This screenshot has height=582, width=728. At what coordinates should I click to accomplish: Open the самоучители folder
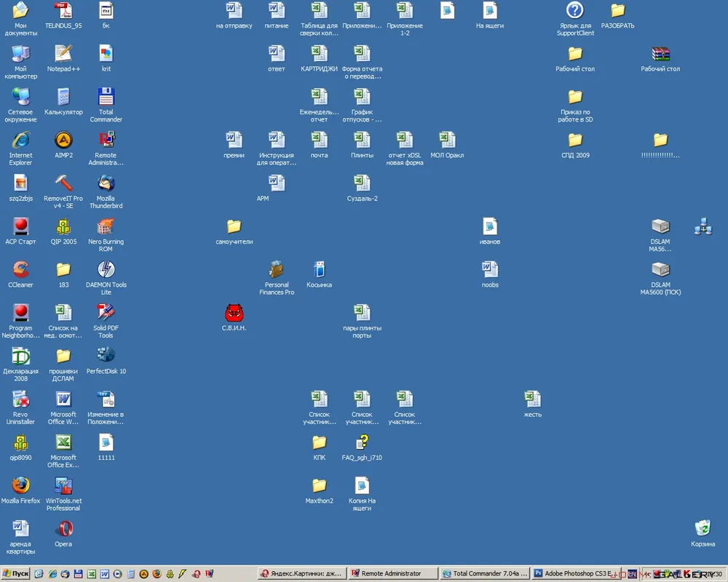click(234, 227)
